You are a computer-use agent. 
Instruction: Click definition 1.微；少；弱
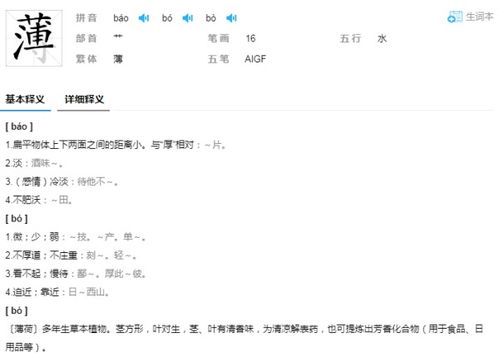pos(75,237)
